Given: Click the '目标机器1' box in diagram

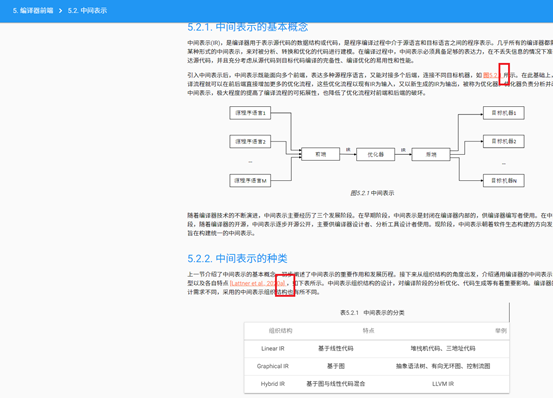Looking at the screenshot, I should (504, 113).
